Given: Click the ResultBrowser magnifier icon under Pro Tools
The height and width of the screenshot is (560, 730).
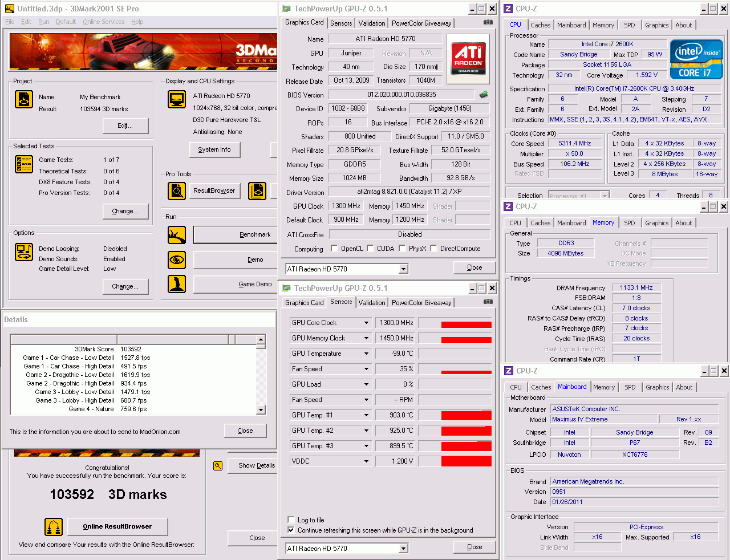Looking at the screenshot, I should click(177, 191).
